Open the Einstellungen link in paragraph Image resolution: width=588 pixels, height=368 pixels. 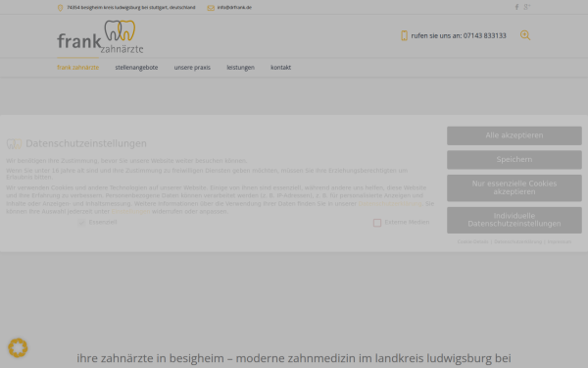tap(130, 211)
